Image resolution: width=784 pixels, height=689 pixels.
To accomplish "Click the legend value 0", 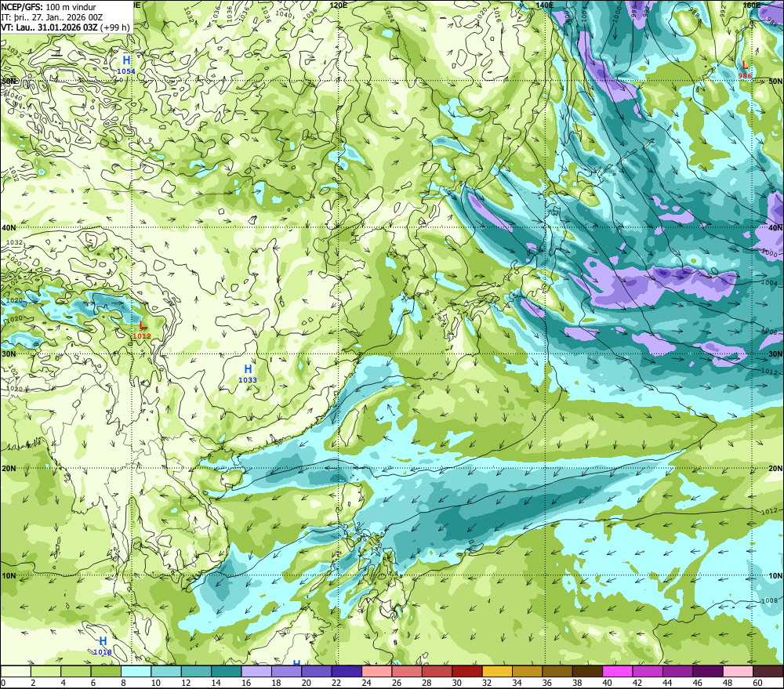I will (x=3, y=683).
